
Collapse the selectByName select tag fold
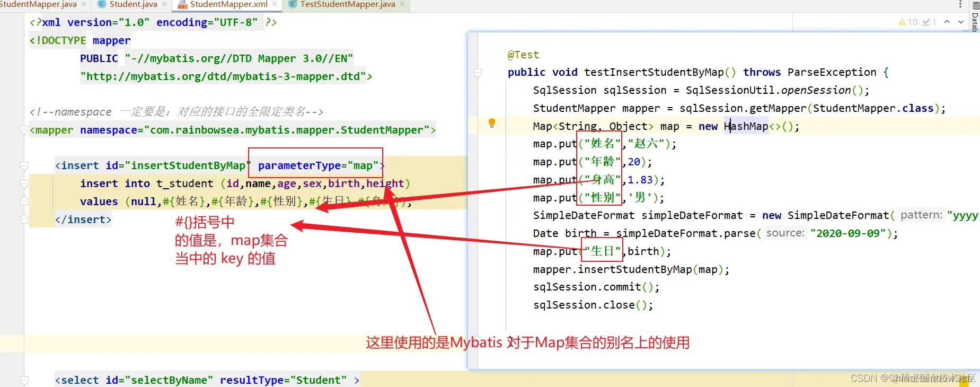coord(24,380)
